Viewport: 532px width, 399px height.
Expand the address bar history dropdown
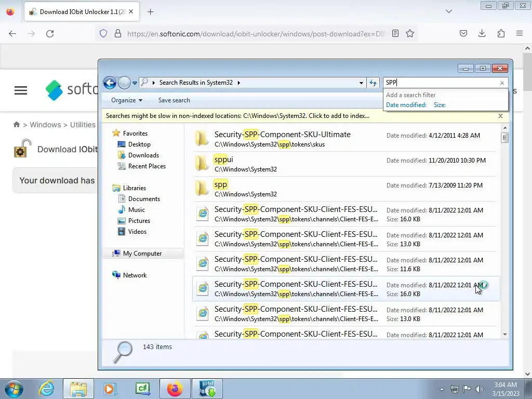[361, 83]
